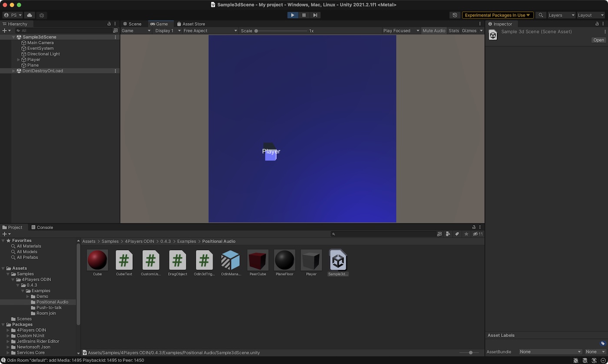The height and width of the screenshot is (364, 608).
Task: Open the Scene Asset component options menu
Action: (605, 32)
